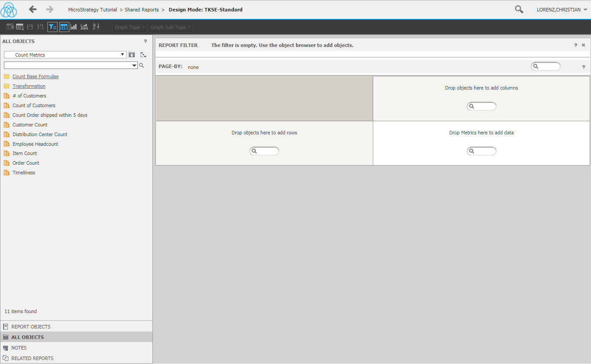This screenshot has height=364, width=591.
Task: Open the object search field dropdown arrow
Action: pos(134,65)
